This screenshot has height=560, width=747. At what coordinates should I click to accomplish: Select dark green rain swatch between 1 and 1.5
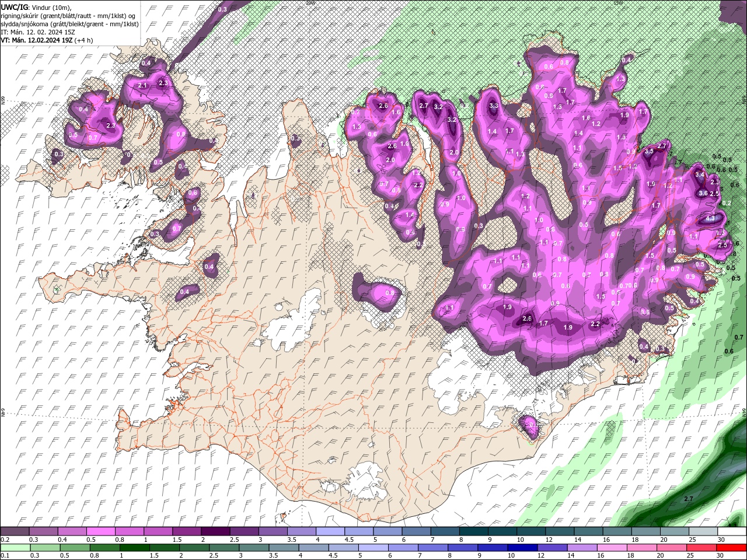135,548
